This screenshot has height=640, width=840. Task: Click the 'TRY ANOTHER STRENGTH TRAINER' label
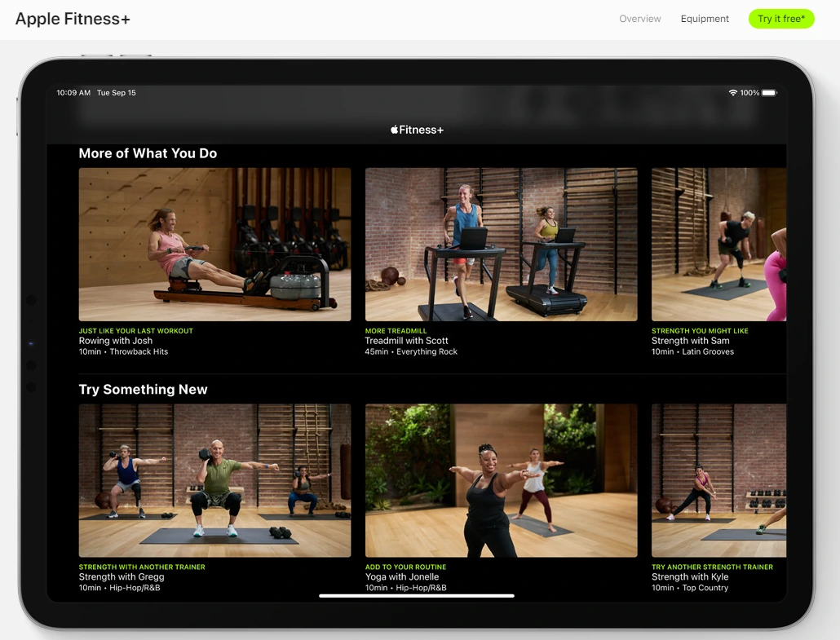click(x=713, y=567)
